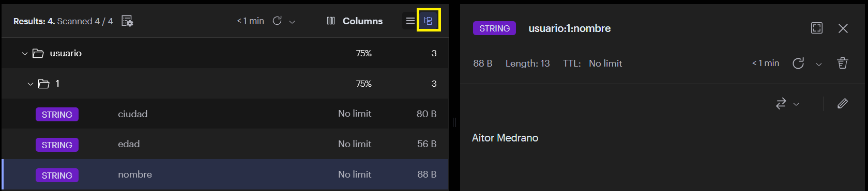
Task: Edit the string value with pencil
Action: click(x=843, y=103)
